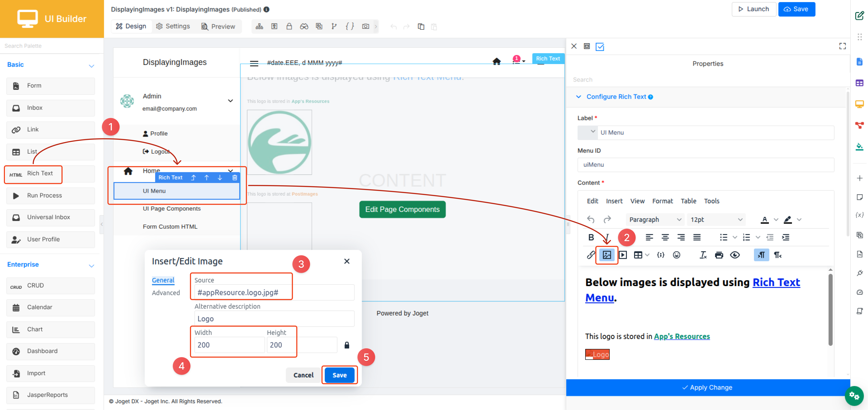Open Advanced tab in image dialog
868x410 pixels.
166,293
